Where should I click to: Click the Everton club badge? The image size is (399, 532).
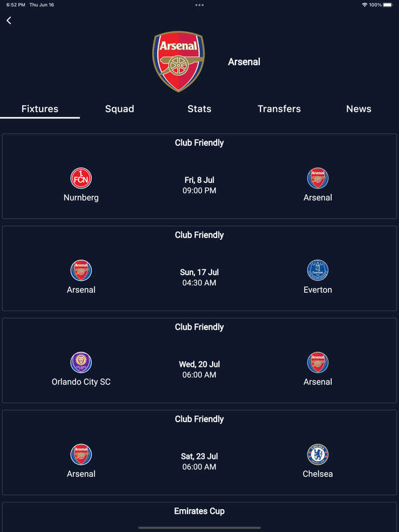(317, 271)
